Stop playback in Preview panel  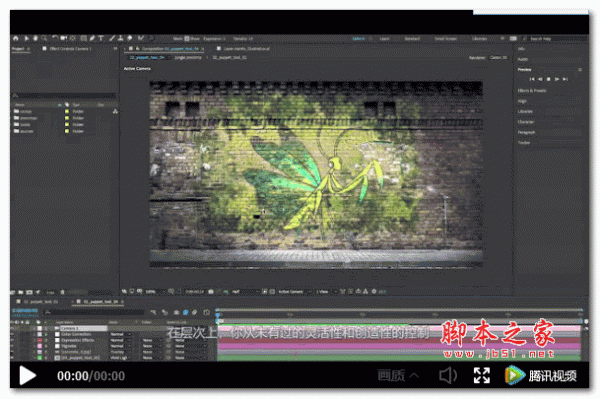click(x=548, y=79)
